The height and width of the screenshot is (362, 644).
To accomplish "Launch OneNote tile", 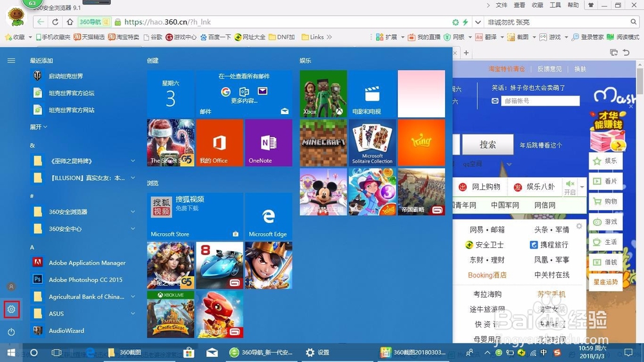I will [269, 142].
